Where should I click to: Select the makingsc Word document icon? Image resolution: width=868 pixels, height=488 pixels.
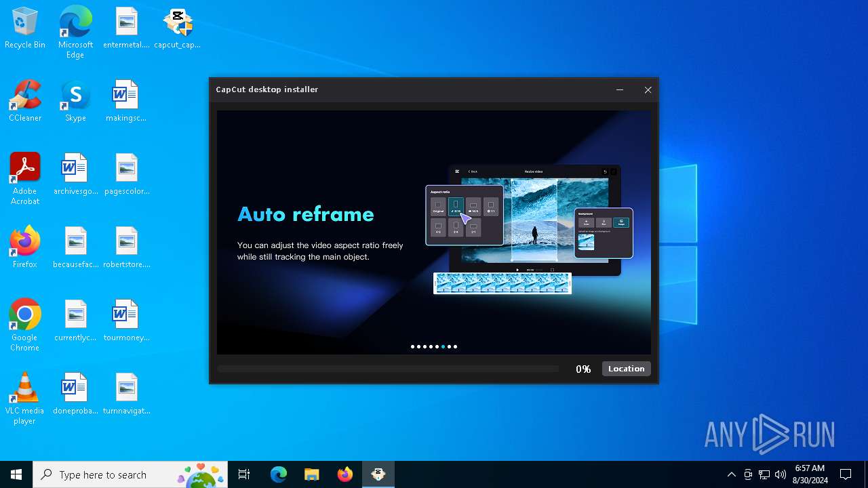click(x=126, y=101)
